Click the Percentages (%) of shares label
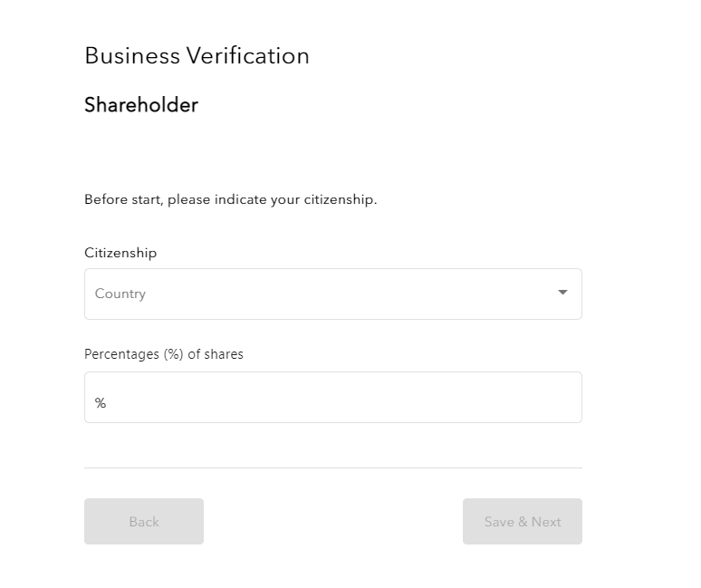This screenshot has height=588, width=701. point(164,354)
